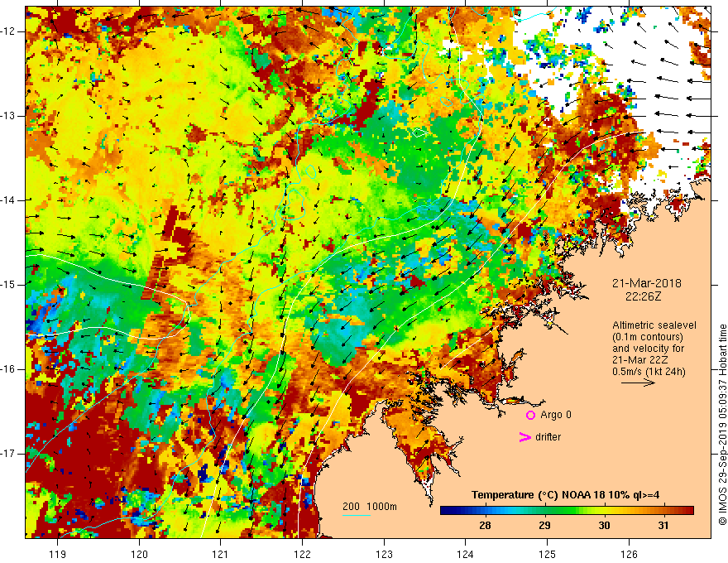Click the '21-Mar 22Z' caption line
Viewport: 728px width, 563px height.
click(x=642, y=360)
